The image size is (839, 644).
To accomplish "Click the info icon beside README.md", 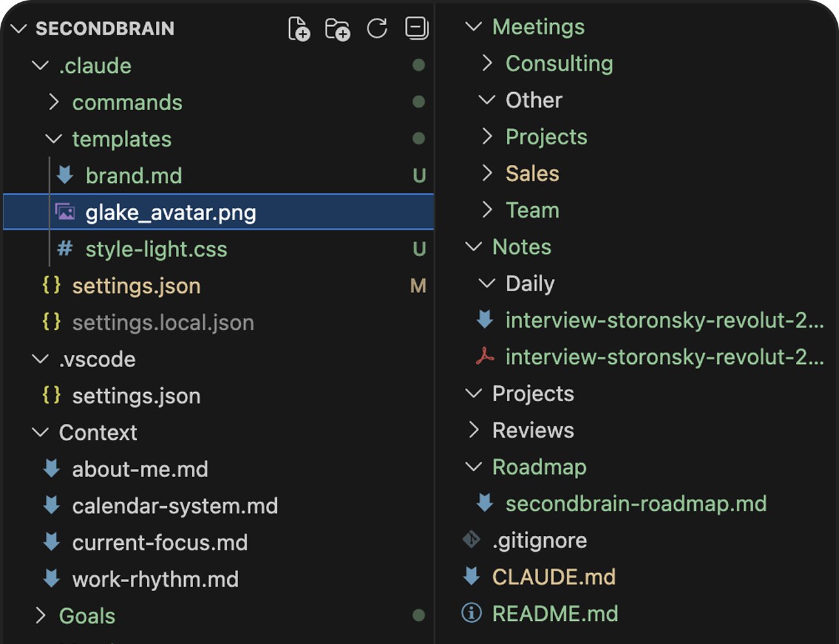I will (471, 613).
